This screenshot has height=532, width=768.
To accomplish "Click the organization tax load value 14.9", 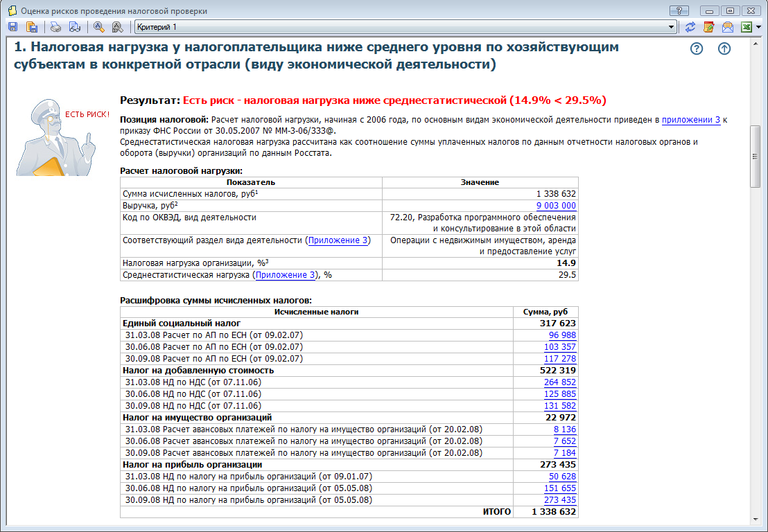I will [566, 263].
